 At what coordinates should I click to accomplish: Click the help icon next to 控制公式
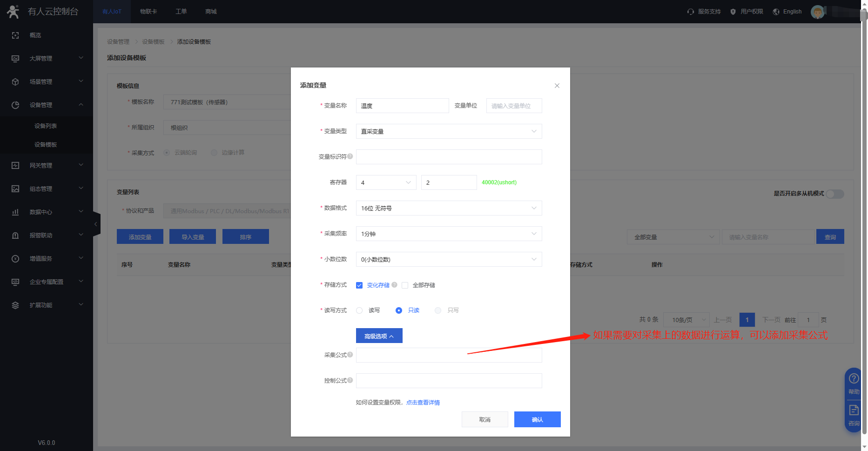(350, 380)
